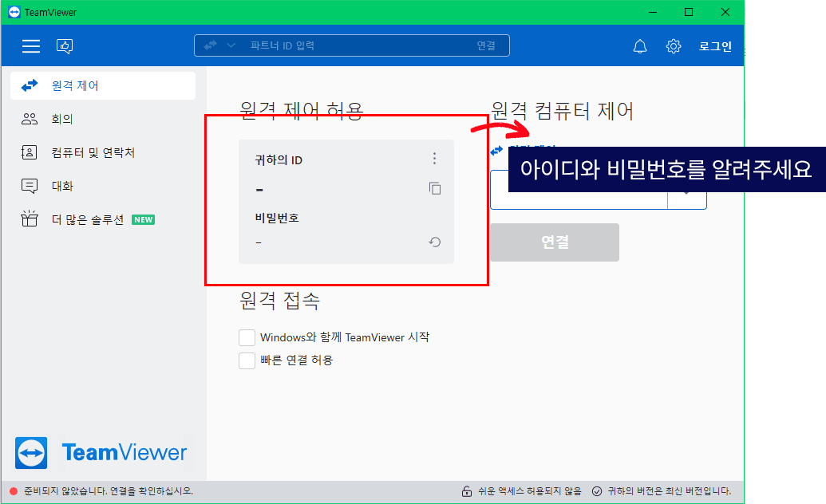Minimize the TeamViewer window
Screen dimensions: 826x504
pyautogui.click(x=653, y=12)
